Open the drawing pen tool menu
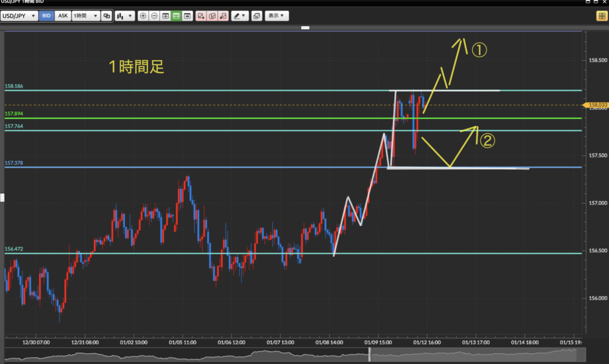 (x=240, y=16)
